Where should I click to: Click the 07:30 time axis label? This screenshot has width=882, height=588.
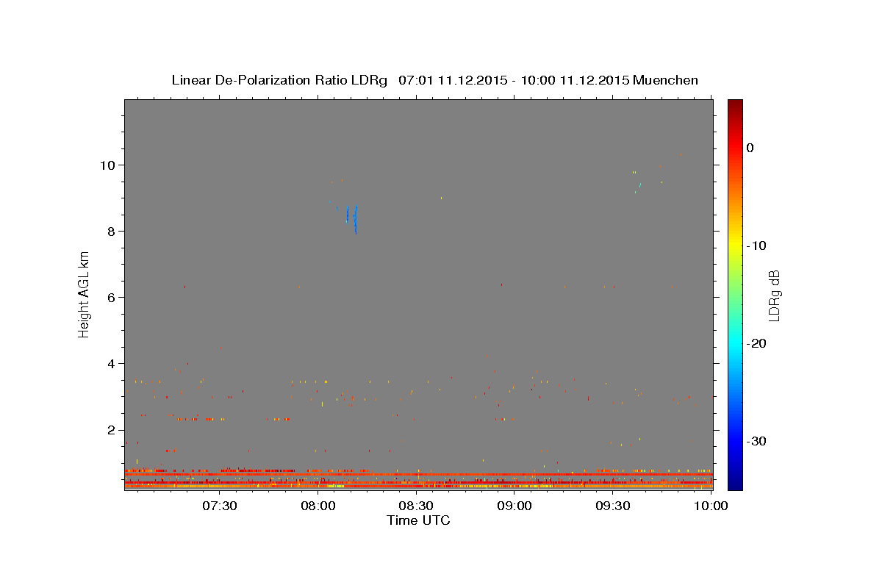click(x=220, y=506)
